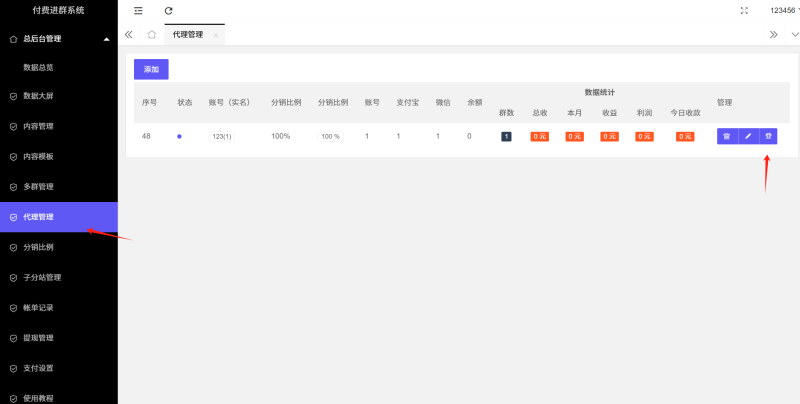Collapse the 总后台管理 sidebar group

106,39
